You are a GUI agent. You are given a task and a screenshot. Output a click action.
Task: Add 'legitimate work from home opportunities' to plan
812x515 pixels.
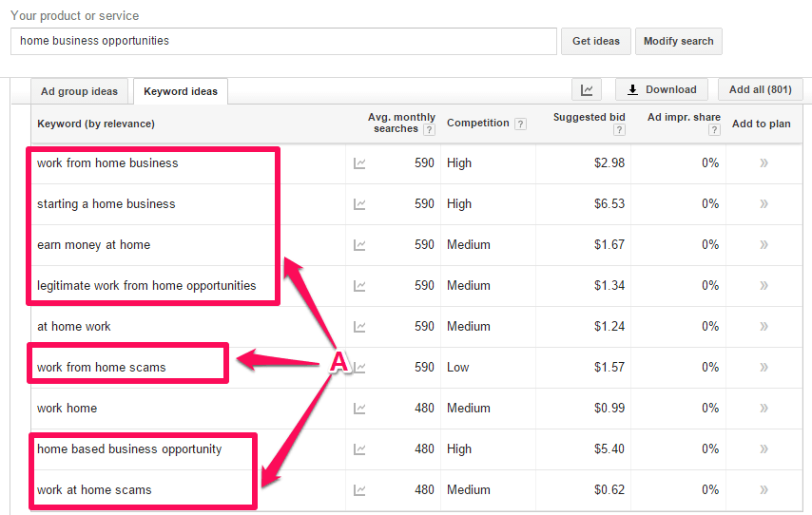[x=764, y=286]
